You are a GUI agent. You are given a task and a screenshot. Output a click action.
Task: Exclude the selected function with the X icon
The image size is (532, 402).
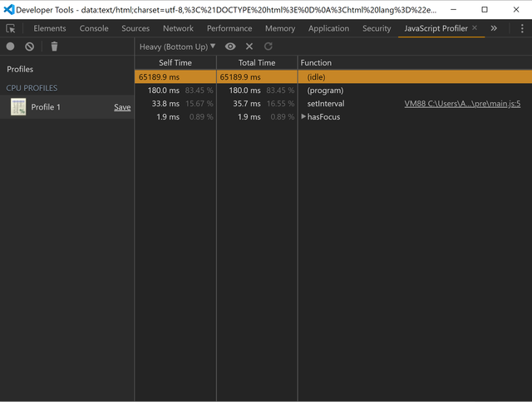click(x=249, y=47)
